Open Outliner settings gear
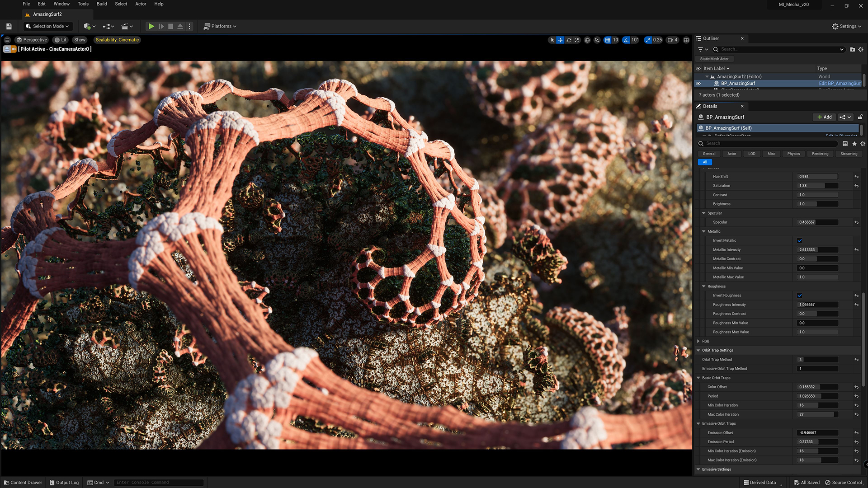 tap(861, 49)
